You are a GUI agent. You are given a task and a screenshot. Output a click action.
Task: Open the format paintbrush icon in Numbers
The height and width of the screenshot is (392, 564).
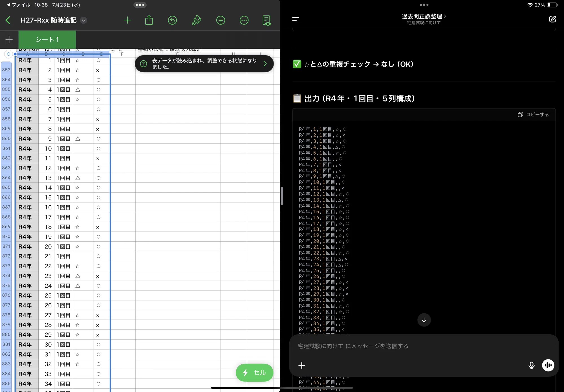tap(196, 20)
